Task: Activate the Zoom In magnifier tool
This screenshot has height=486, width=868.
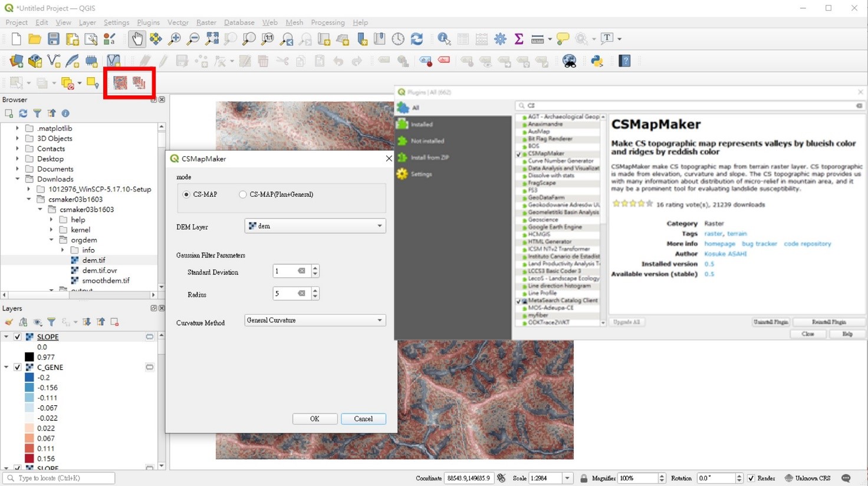Action: coord(175,39)
